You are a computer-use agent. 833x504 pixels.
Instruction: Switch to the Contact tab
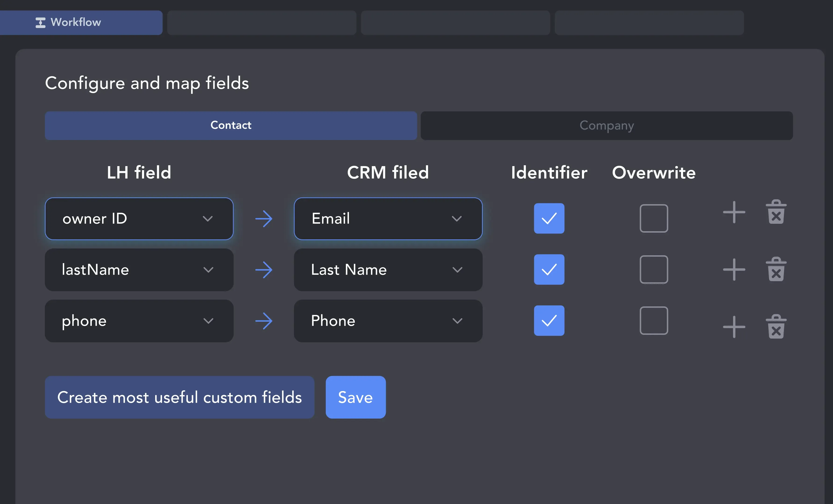231,125
